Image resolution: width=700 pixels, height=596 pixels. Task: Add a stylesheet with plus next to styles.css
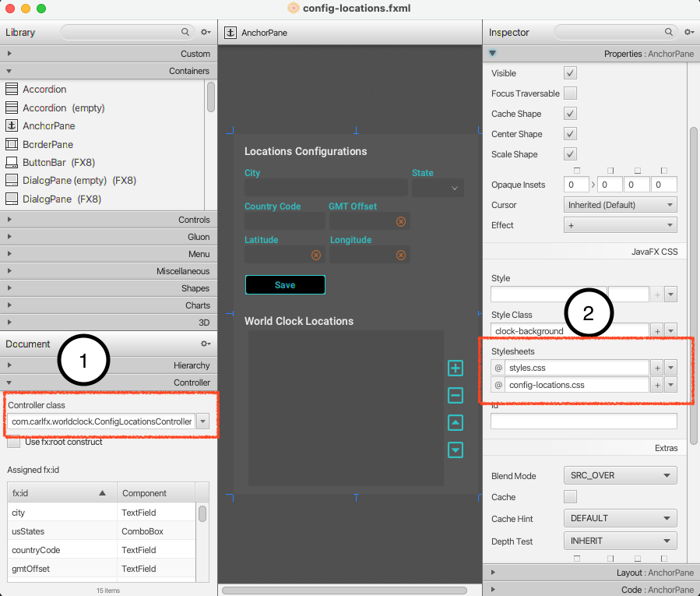click(x=656, y=368)
